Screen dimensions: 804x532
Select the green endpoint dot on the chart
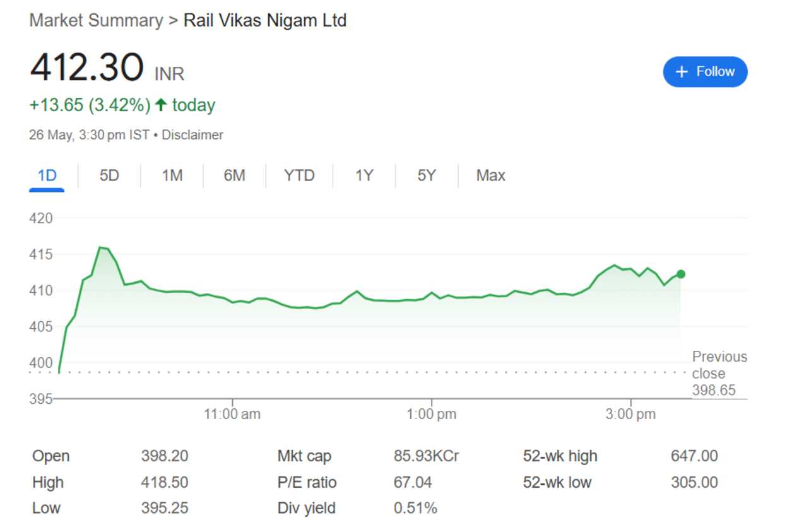tap(680, 274)
